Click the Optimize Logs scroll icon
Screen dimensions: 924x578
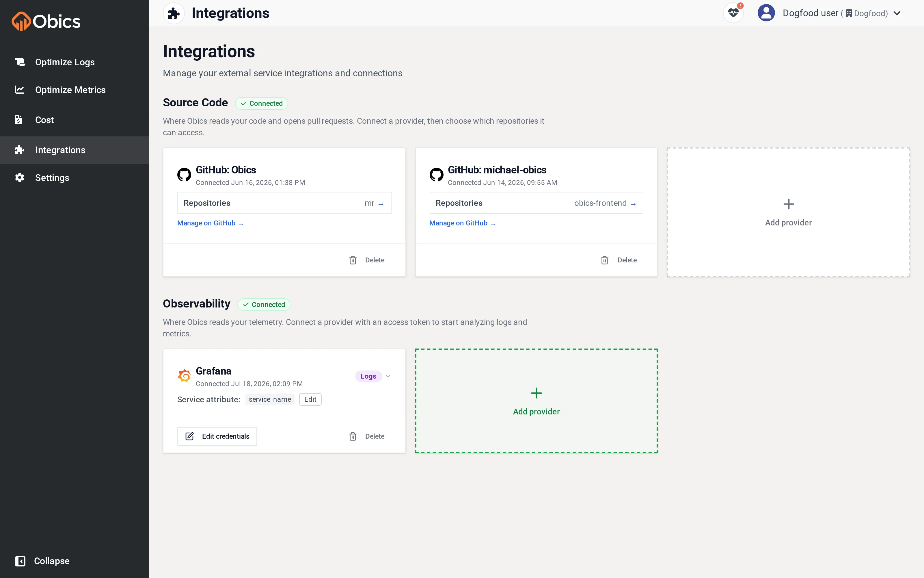click(x=20, y=62)
